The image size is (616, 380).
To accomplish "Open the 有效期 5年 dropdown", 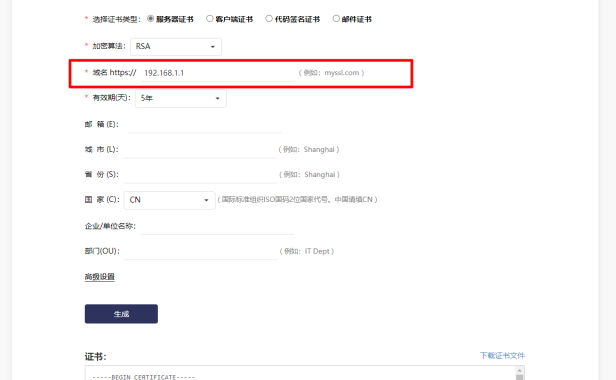I will coord(181,98).
